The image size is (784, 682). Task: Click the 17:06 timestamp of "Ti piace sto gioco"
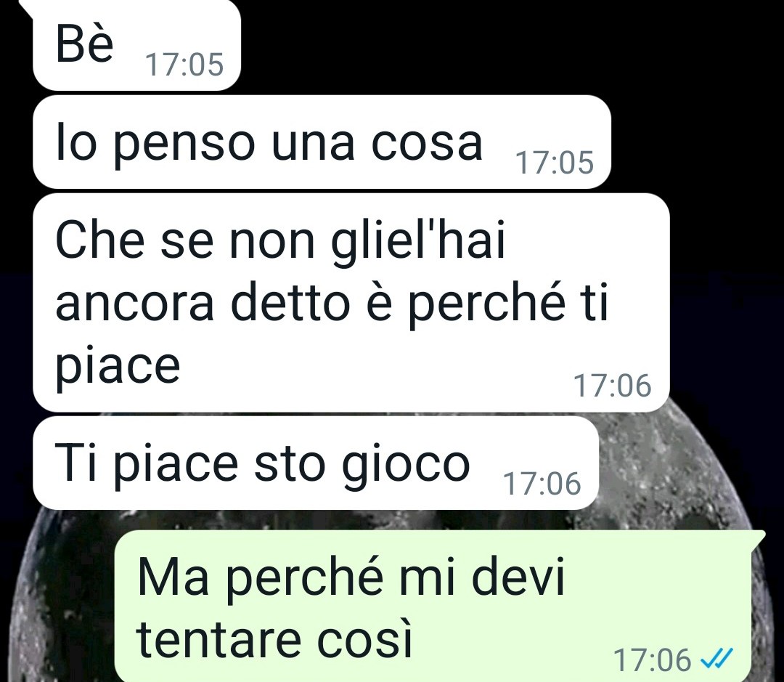542,483
